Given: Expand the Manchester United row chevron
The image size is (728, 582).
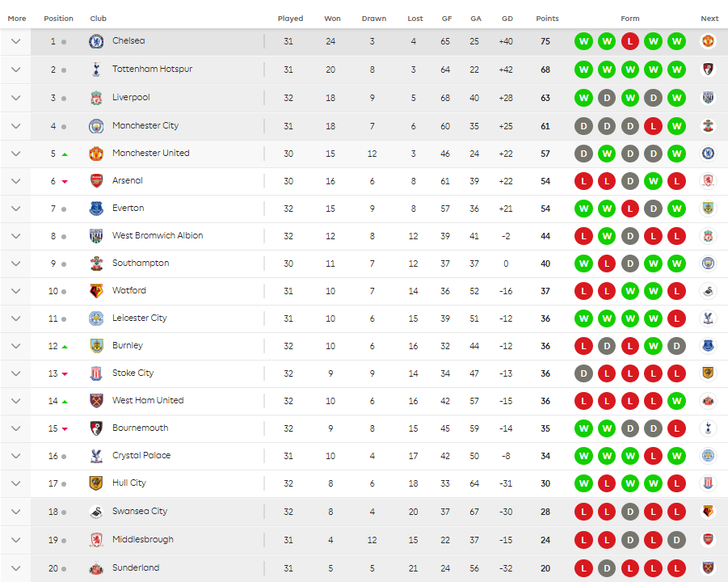Looking at the screenshot, I should click(16, 154).
